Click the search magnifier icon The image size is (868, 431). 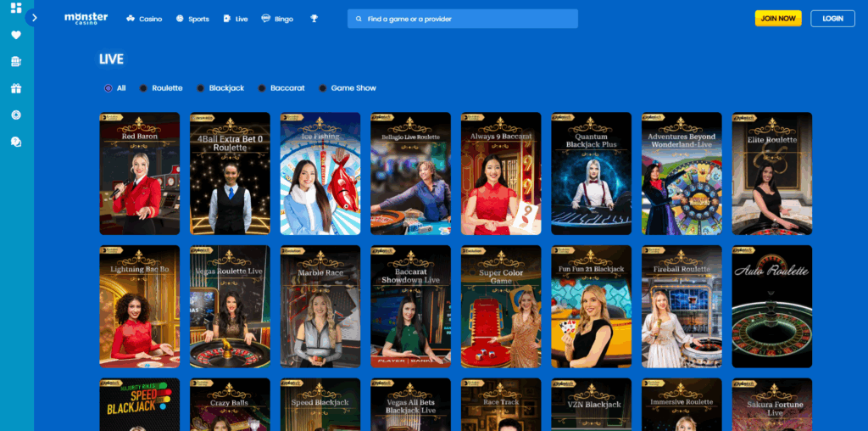pyautogui.click(x=359, y=19)
